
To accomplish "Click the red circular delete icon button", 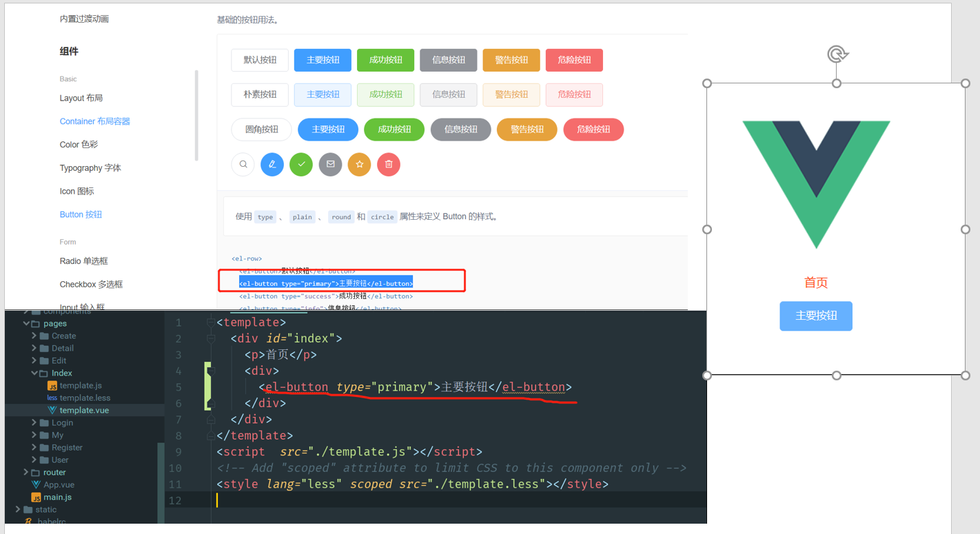I will (x=389, y=165).
